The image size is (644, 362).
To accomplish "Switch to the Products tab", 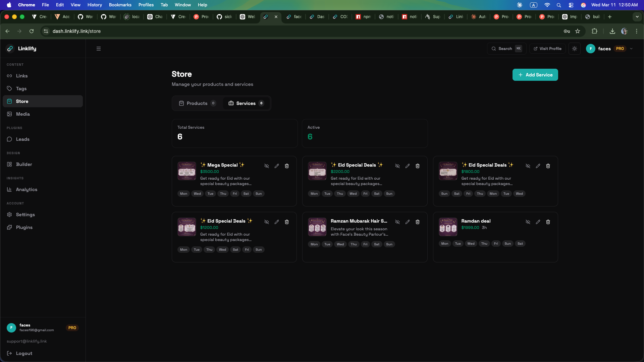I will click(x=197, y=103).
